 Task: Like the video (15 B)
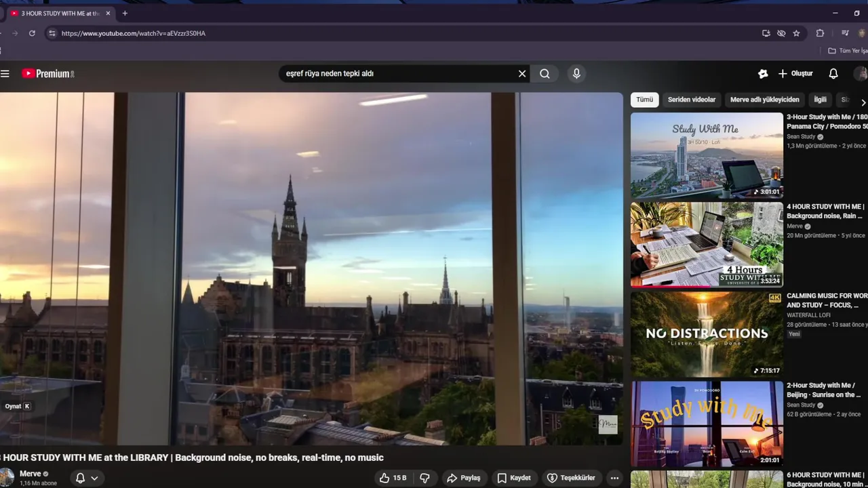pos(393,478)
